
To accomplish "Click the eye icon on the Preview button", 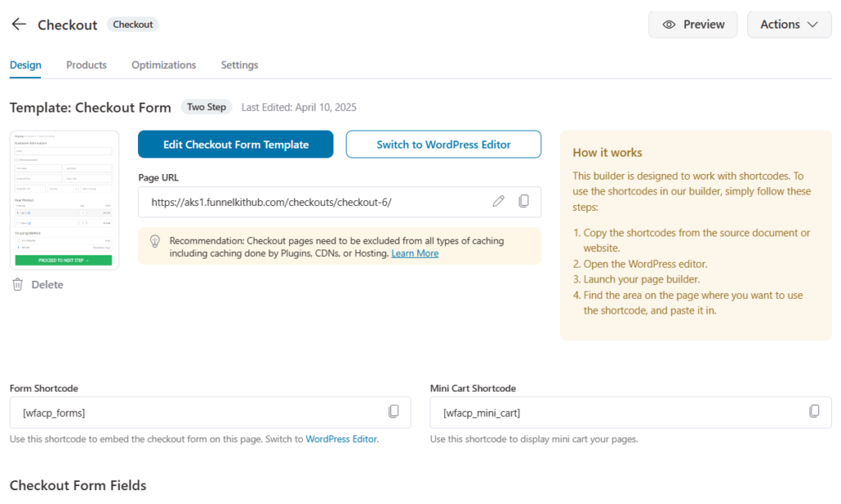I will 671,25.
